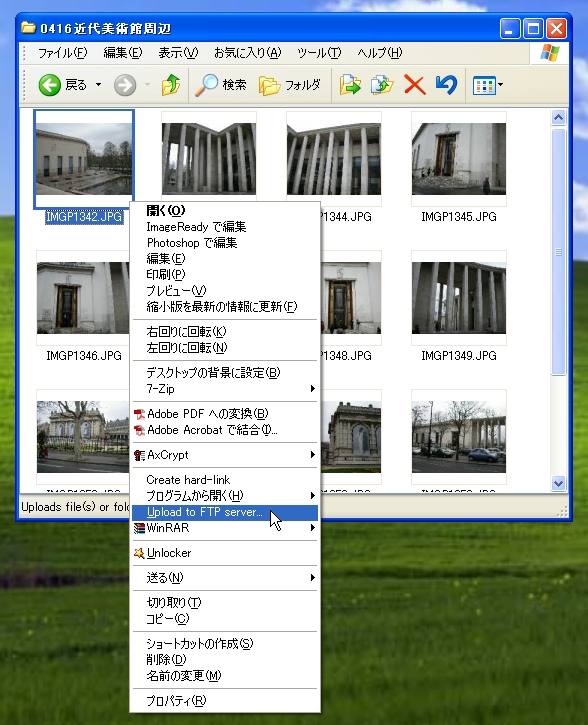This screenshot has height=725, width=588.
Task: Choose 左回りに回転(N)
Action: [225, 347]
